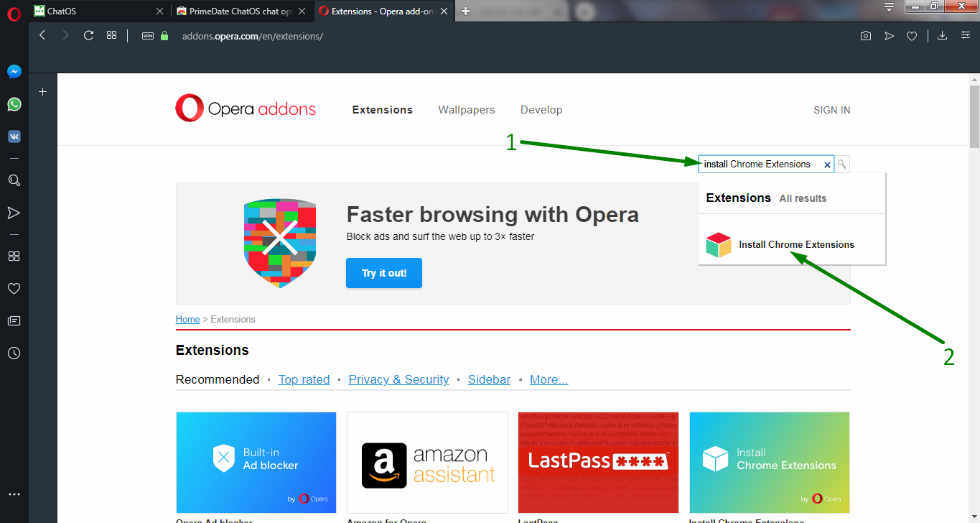Click the ad blocker shield image
This screenshot has height=523, width=980.
tap(280, 243)
